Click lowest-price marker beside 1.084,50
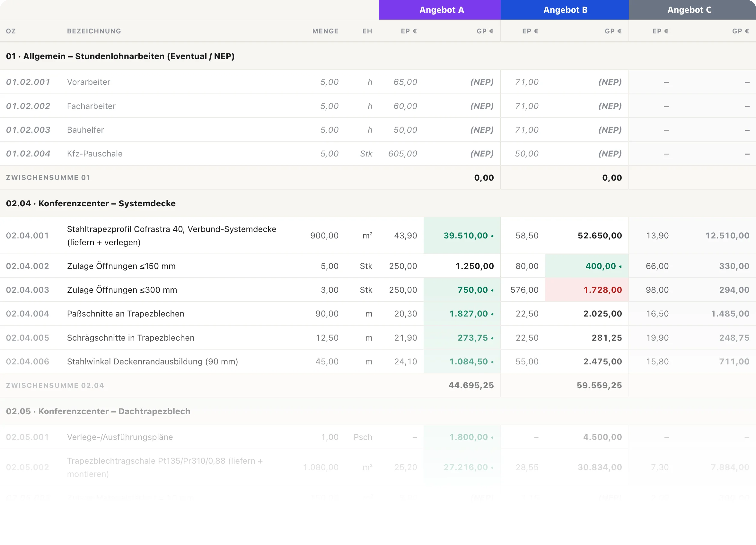The width and height of the screenshot is (756, 545). (492, 362)
